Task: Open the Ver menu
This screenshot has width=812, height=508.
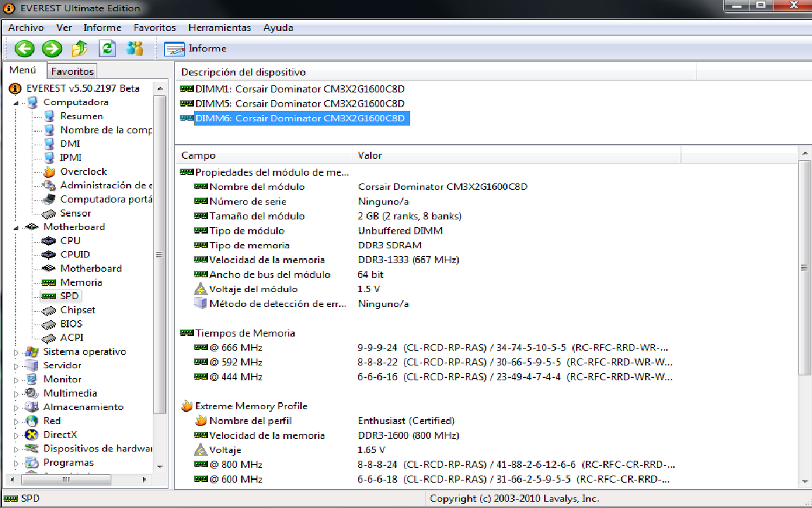Action: pos(64,28)
